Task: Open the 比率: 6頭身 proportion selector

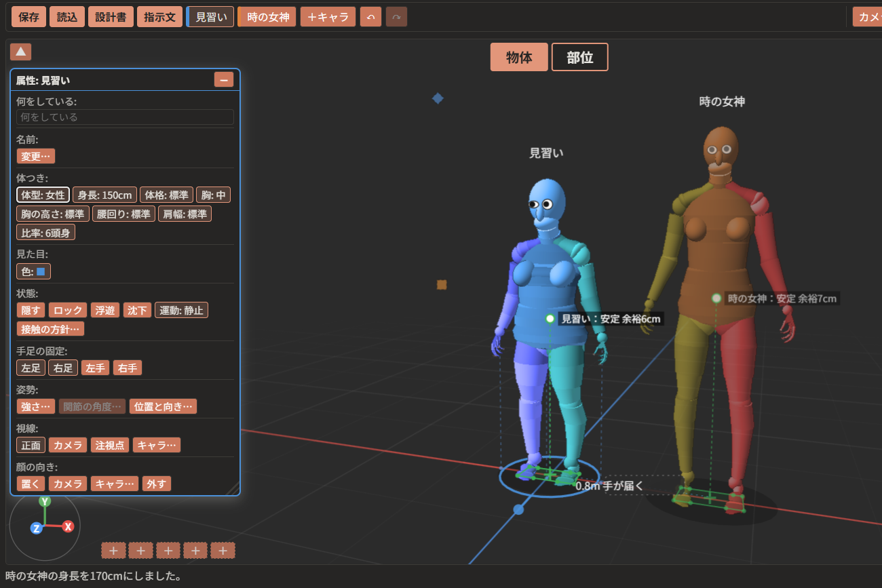Action: (46, 232)
